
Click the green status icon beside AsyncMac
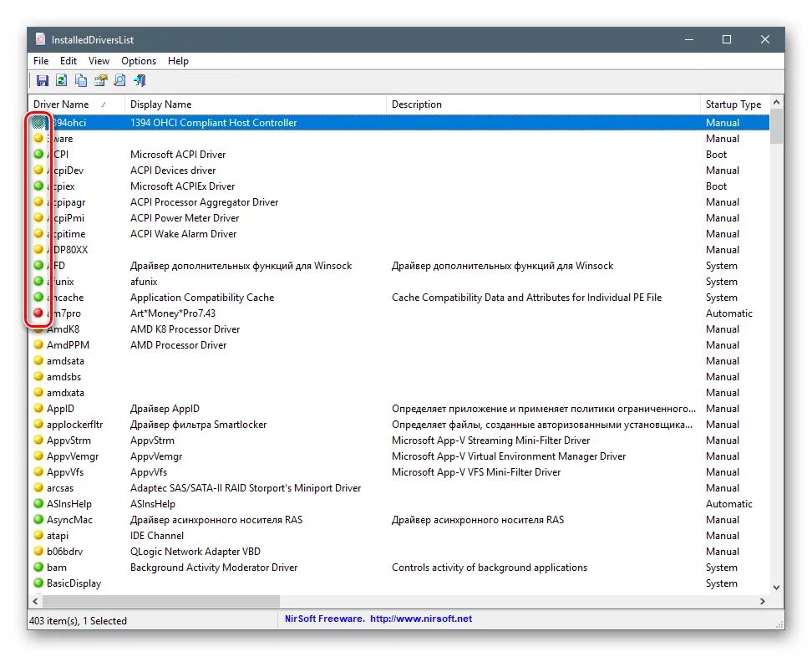tap(38, 520)
